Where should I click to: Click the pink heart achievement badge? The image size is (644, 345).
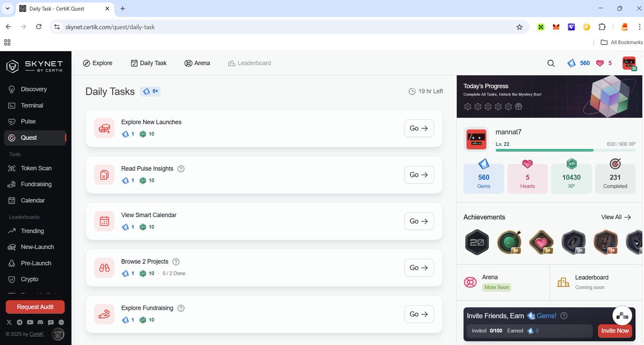tap(541, 242)
